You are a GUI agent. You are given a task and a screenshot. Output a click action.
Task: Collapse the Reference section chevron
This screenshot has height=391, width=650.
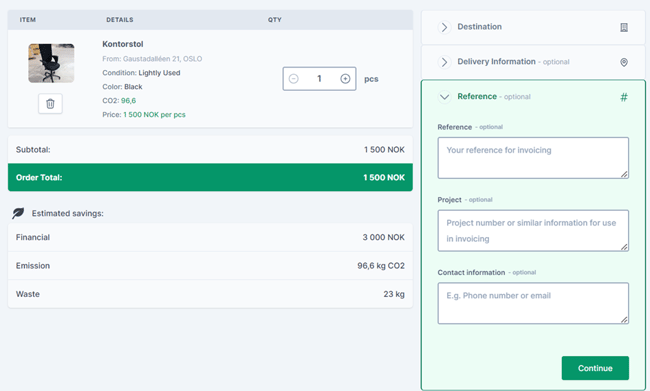[444, 97]
